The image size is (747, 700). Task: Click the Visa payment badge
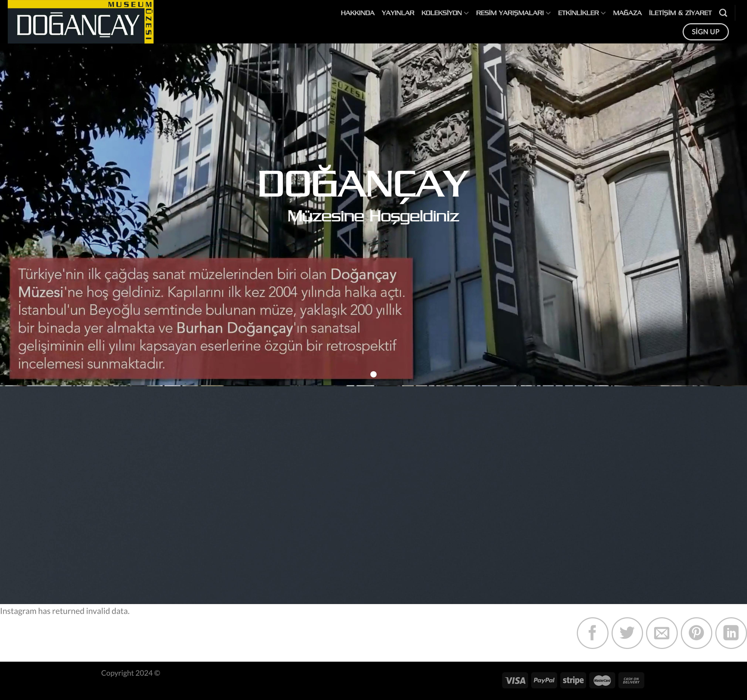click(515, 680)
